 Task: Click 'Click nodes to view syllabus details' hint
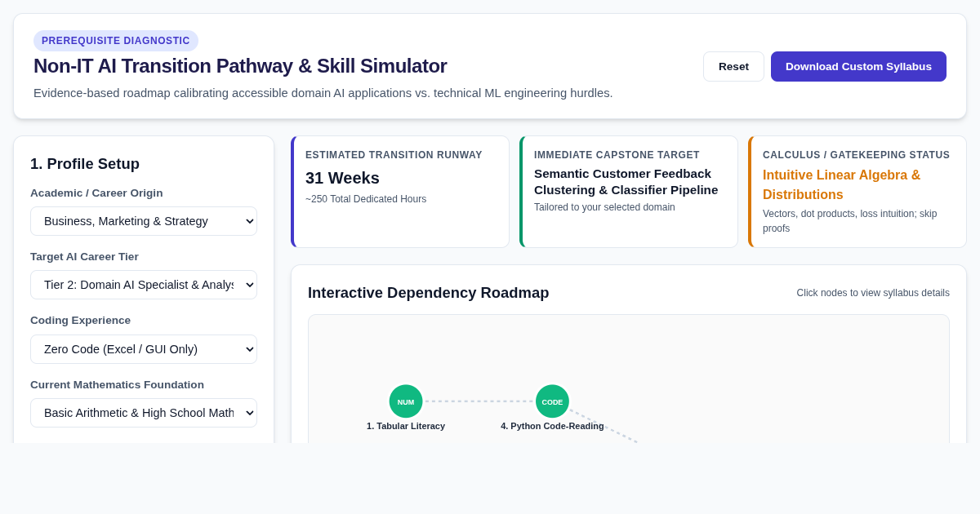[873, 293]
